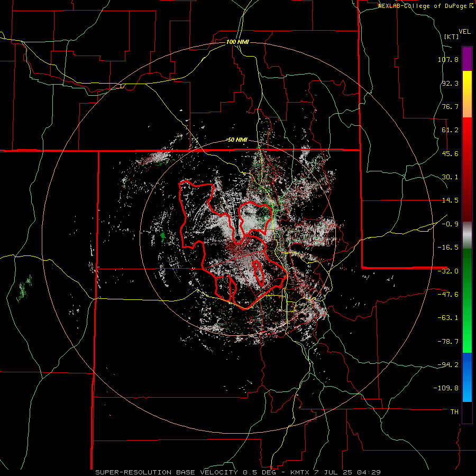This screenshot has height=476, width=476.
Task: Click the 50 NMI range ring label
Action: pos(237,140)
